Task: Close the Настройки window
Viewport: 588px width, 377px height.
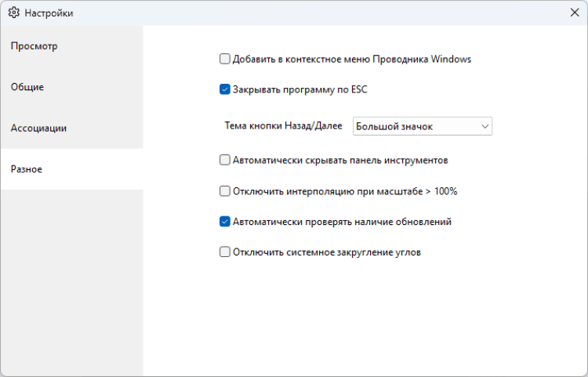Action: coord(574,13)
